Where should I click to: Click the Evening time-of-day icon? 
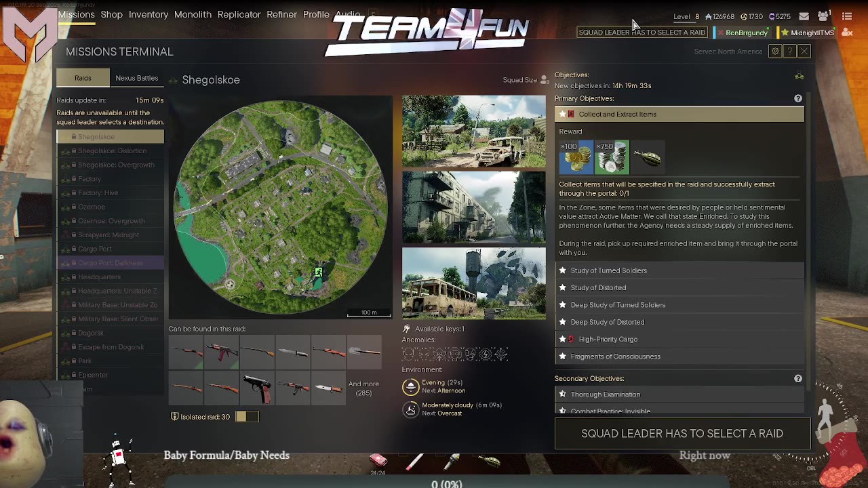tap(410, 386)
